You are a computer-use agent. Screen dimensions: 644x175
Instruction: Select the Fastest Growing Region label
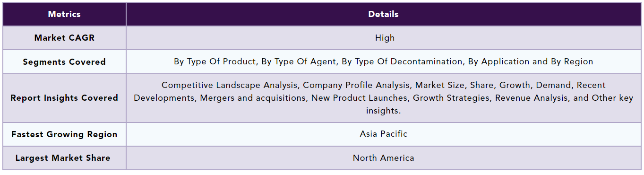(64, 134)
